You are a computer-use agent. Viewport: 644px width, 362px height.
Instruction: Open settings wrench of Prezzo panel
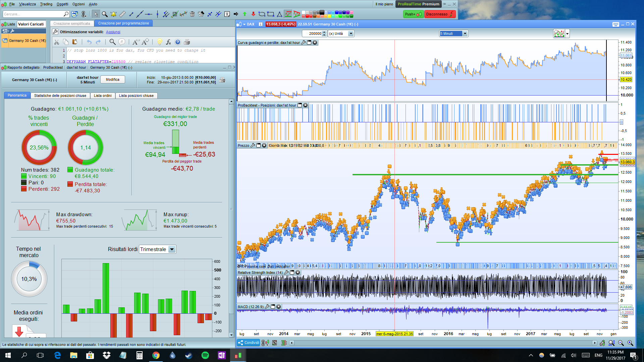[253, 145]
